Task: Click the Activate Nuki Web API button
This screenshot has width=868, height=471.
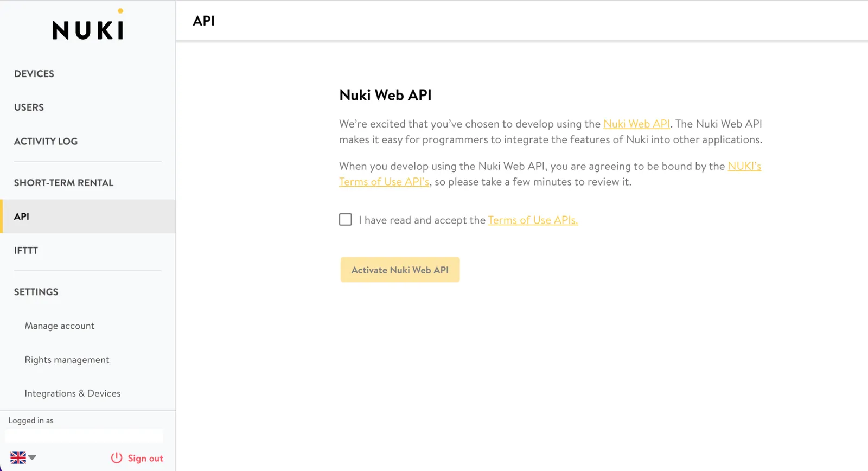Action: point(400,270)
